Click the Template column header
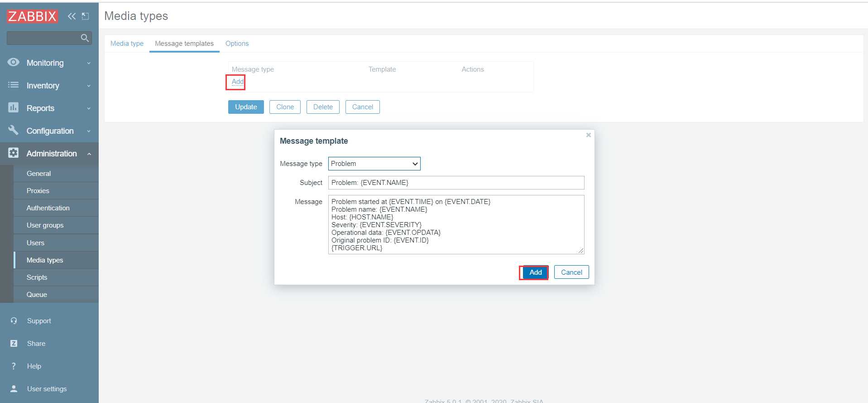Screen dimensions: 868x403 tap(382, 69)
